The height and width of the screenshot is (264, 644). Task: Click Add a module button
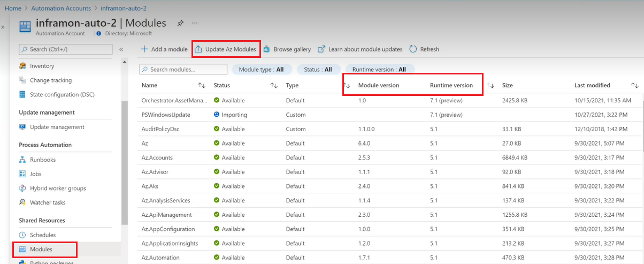point(164,49)
